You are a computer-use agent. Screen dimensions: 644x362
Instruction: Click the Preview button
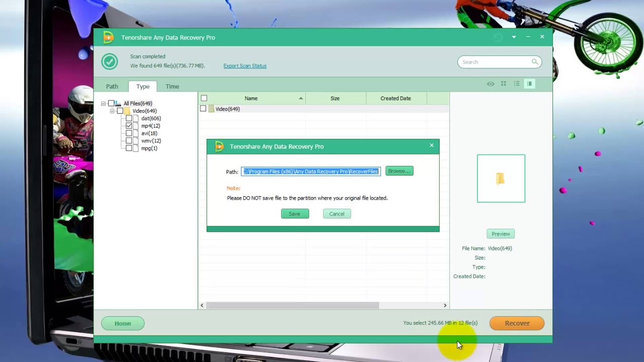pos(501,234)
